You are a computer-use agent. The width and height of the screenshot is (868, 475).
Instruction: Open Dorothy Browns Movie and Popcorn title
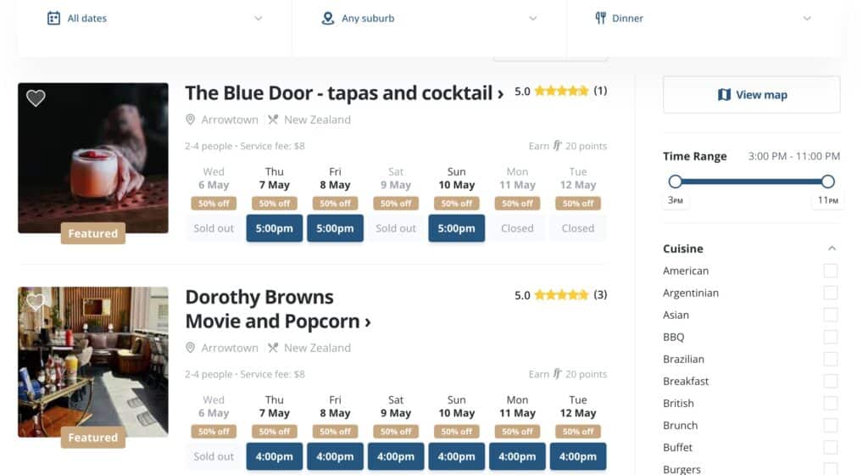point(278,309)
